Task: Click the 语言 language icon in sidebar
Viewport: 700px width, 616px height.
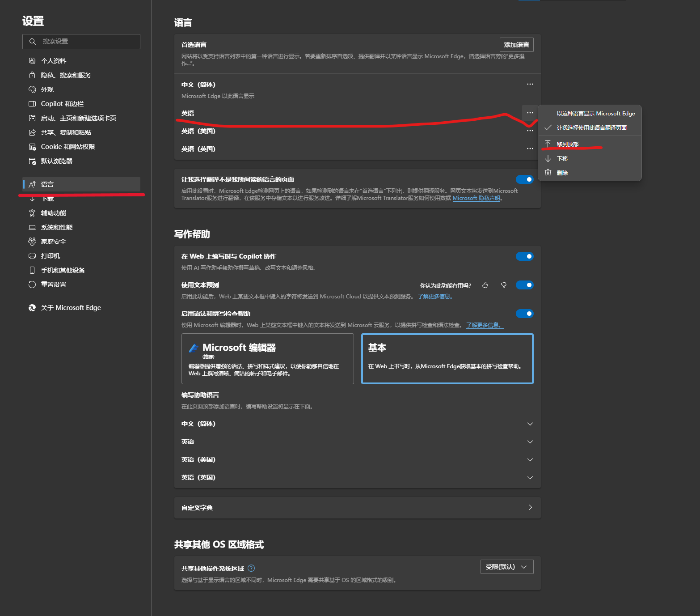Action: pos(32,184)
